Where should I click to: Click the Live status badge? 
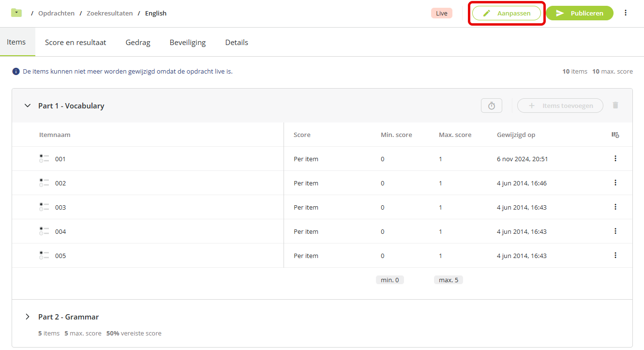(x=442, y=13)
